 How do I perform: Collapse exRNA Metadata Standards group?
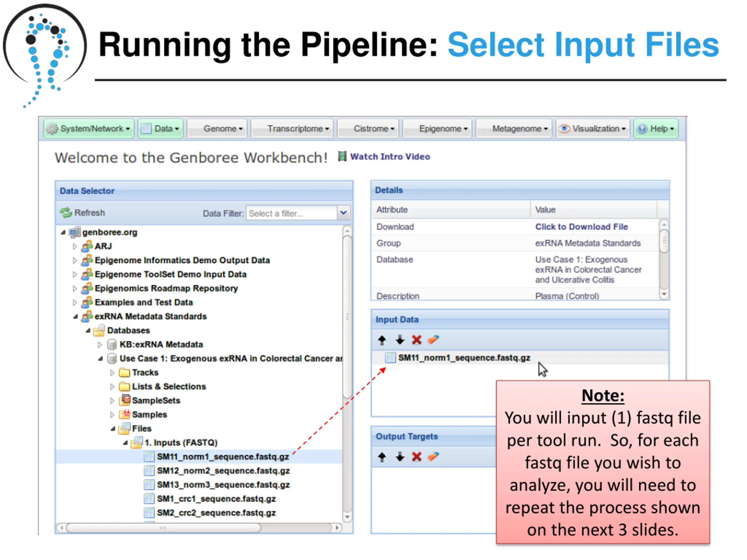pos(76,316)
